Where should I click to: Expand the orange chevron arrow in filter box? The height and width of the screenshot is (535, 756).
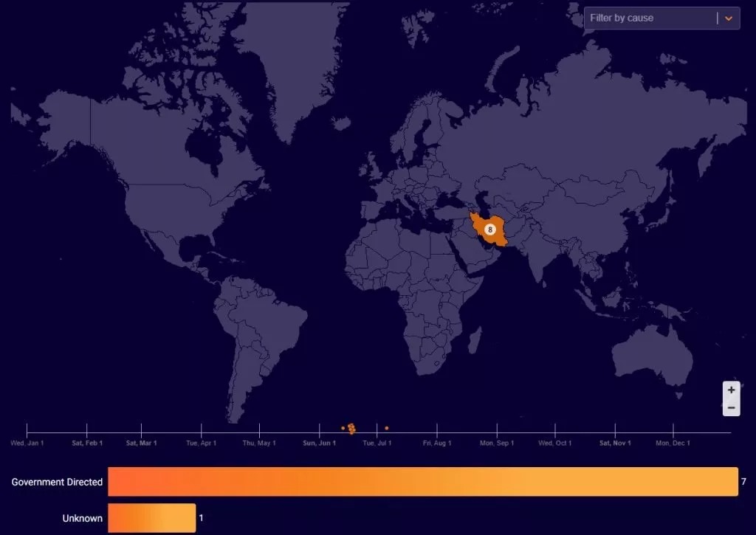point(729,18)
